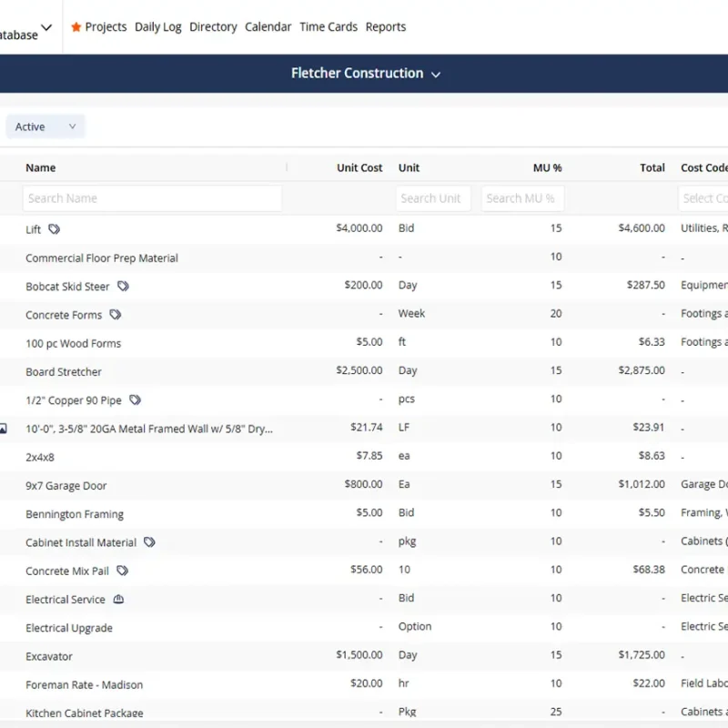This screenshot has width=728, height=728.
Task: Open the 10'-0" Metal Framed Wall item
Action: tap(149, 429)
